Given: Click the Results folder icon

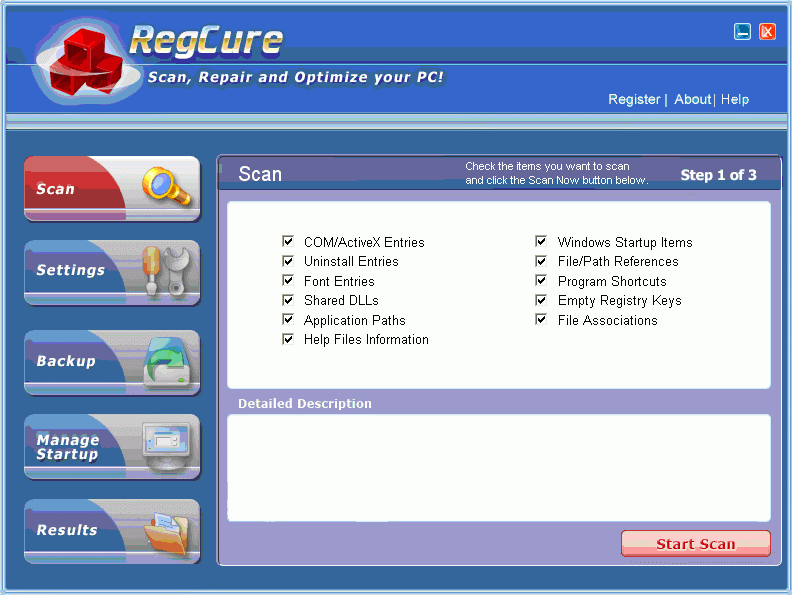Looking at the screenshot, I should pos(164,531).
